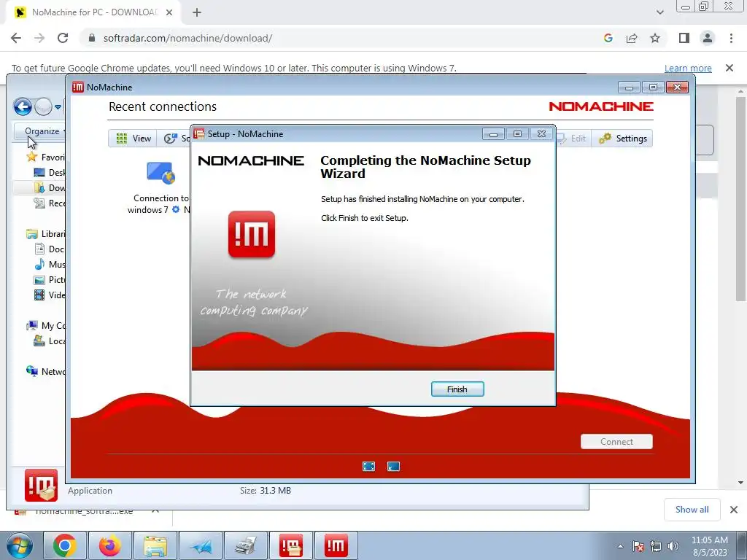Image resolution: width=747 pixels, height=560 pixels.
Task: Select Desktop in Explorer navigation pane
Action: 49,172
